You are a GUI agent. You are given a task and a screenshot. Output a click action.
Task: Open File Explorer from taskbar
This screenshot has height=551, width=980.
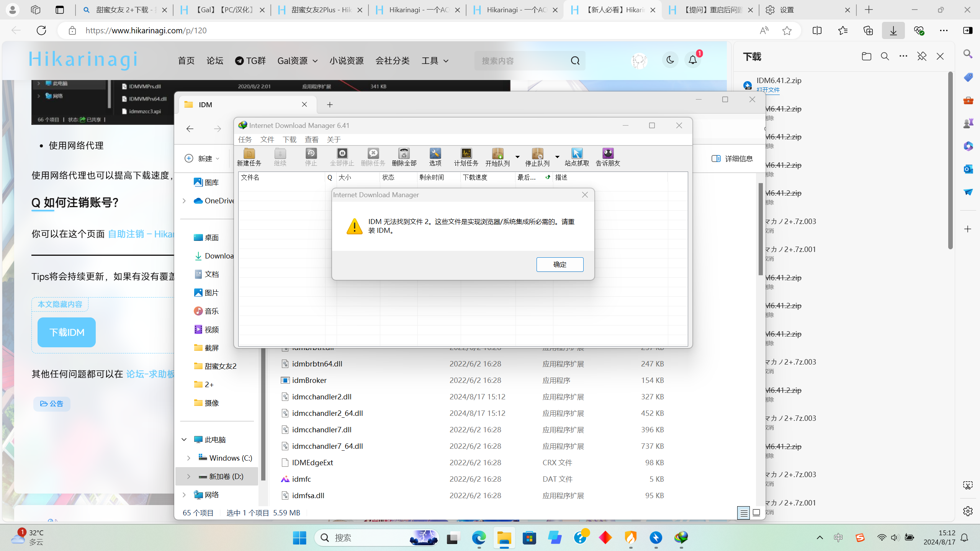[504, 538]
